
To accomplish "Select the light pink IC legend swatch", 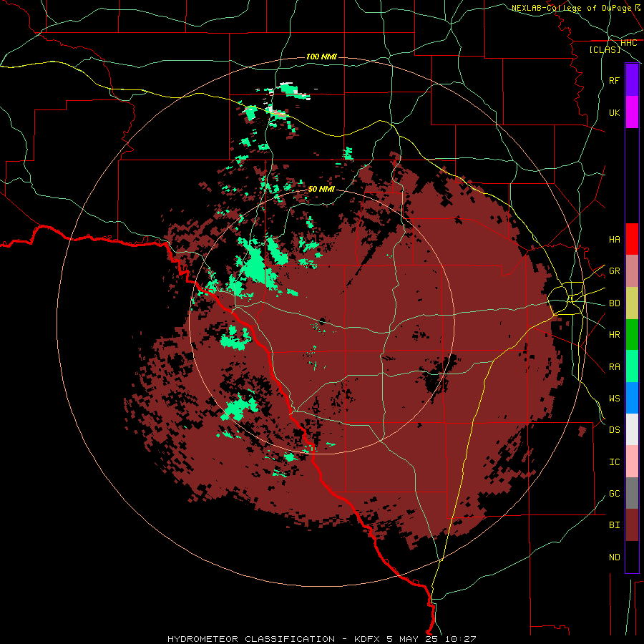I will [x=632, y=462].
